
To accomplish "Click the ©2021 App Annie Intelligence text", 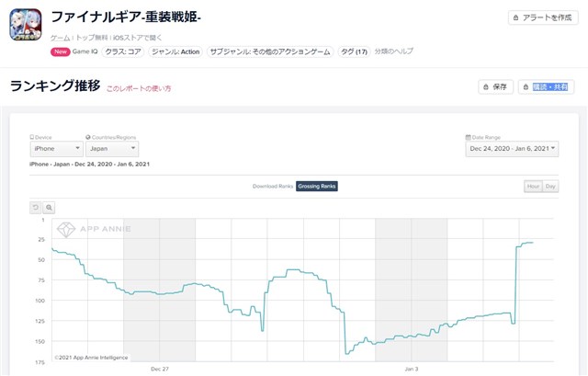I will pos(91,358).
